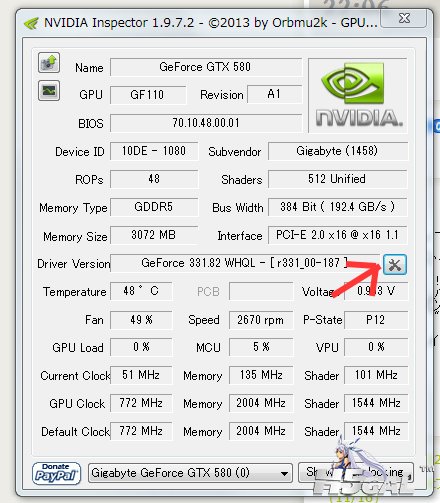Select the Device ID field
Viewport: 440px width, 503px height.
coord(154,151)
